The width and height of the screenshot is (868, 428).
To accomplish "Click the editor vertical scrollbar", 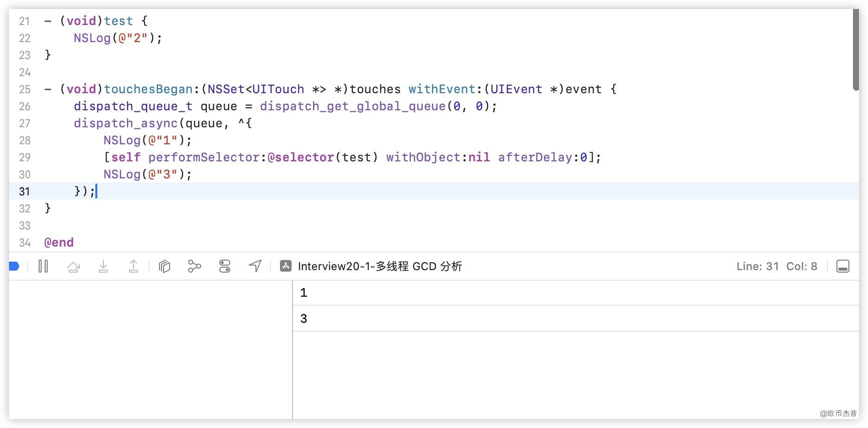I will click(855, 50).
